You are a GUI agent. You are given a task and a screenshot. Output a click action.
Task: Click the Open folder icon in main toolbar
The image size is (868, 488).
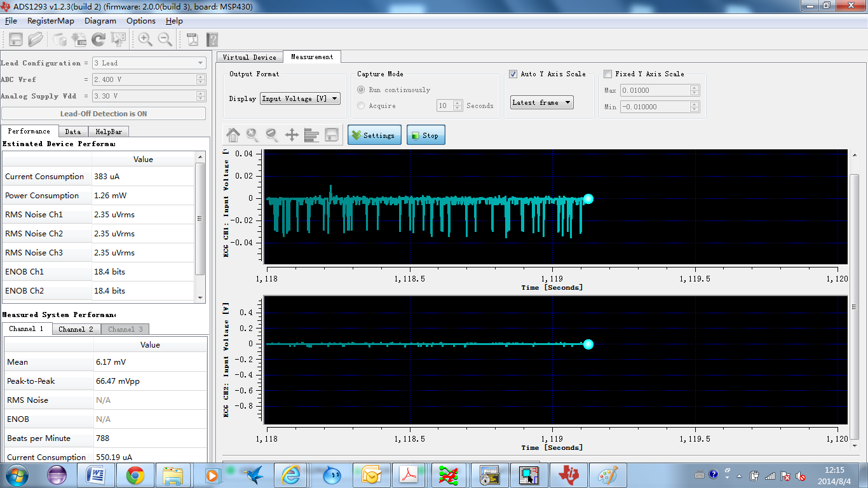click(x=36, y=39)
